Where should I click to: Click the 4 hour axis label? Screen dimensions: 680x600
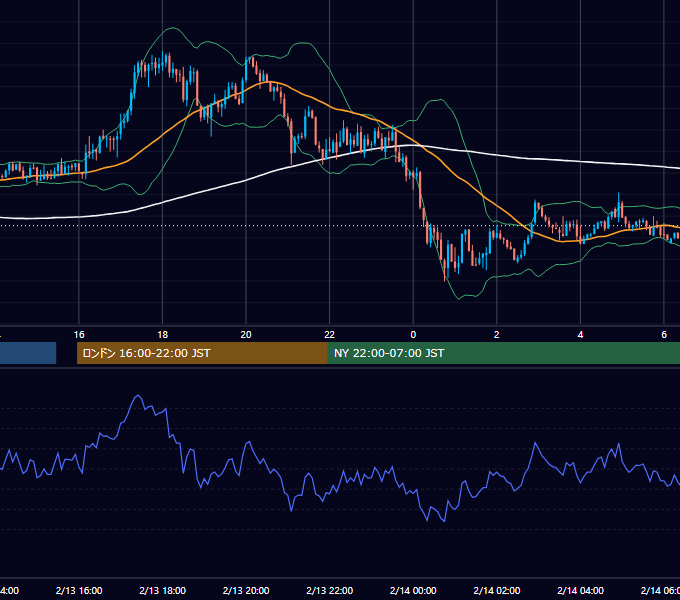tap(580, 335)
